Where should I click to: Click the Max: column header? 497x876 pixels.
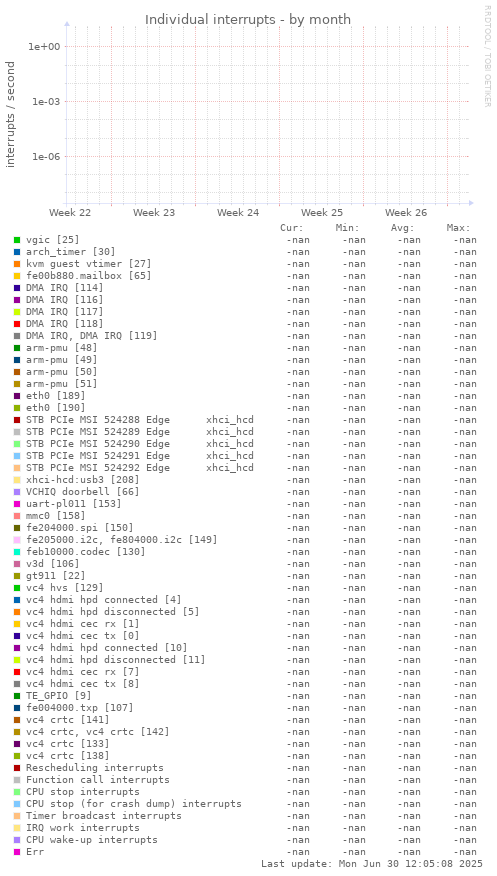tap(458, 228)
